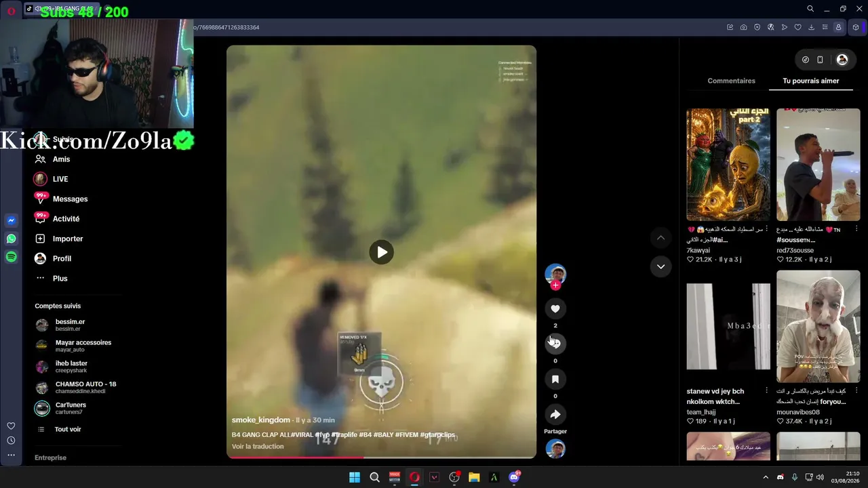The height and width of the screenshot is (488, 868).
Task: Click the Opera sidebar bookmarks heart icon
Action: point(12,426)
